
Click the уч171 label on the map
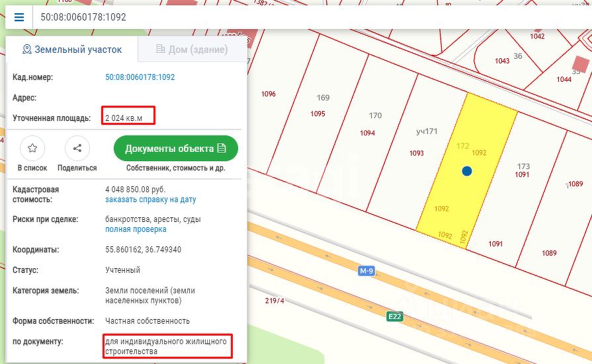427,131
